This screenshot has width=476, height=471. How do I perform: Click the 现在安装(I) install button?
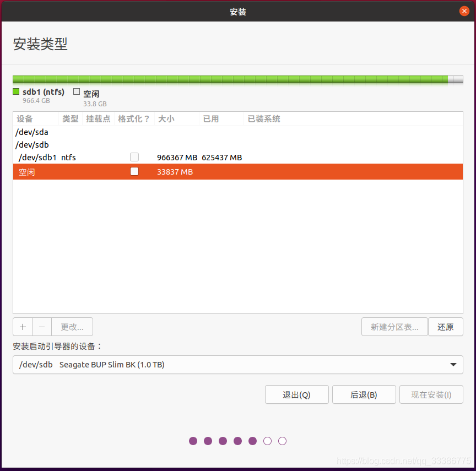coord(431,394)
